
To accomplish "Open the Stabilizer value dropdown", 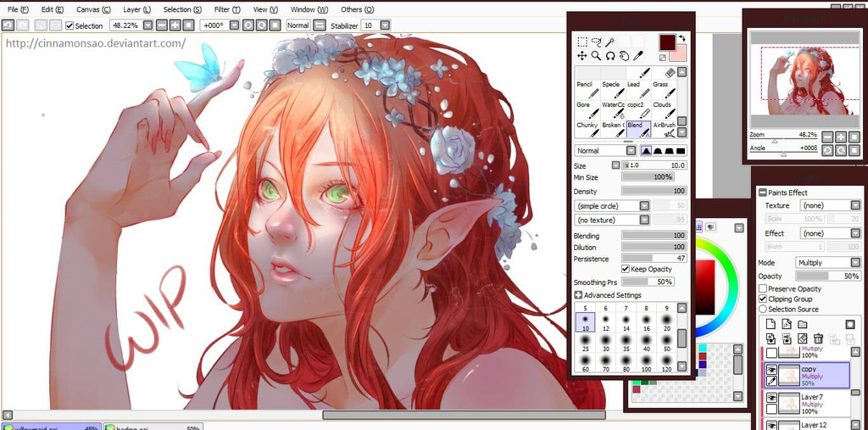I will coord(385,25).
